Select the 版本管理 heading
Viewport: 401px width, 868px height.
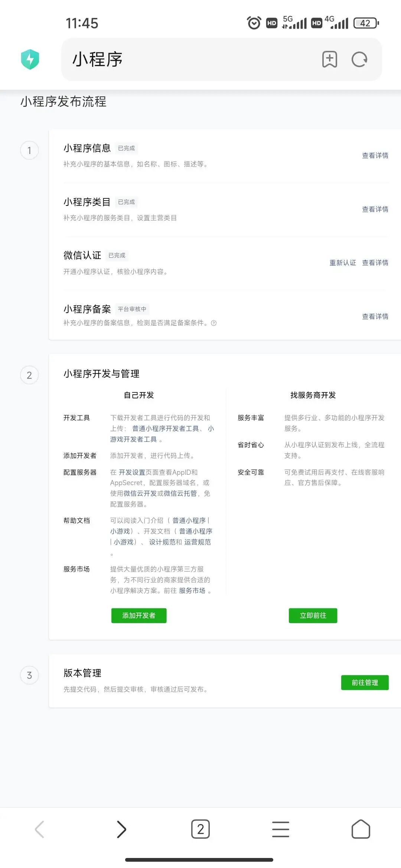82,673
